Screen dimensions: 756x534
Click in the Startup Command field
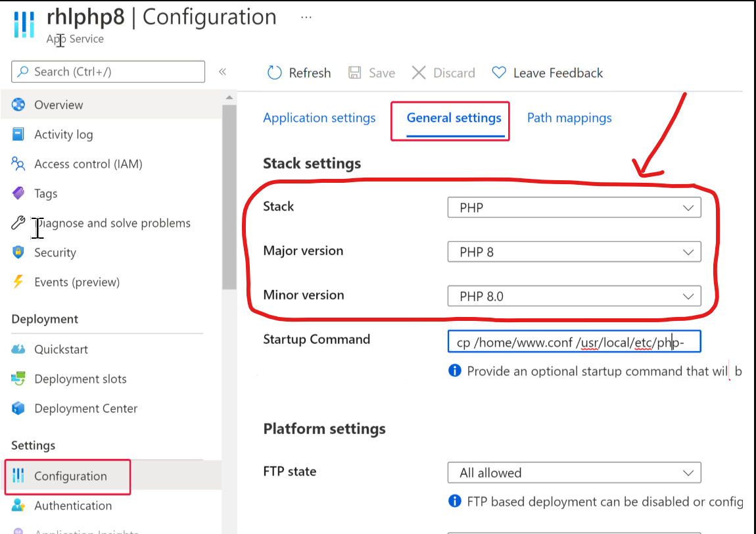tap(575, 342)
